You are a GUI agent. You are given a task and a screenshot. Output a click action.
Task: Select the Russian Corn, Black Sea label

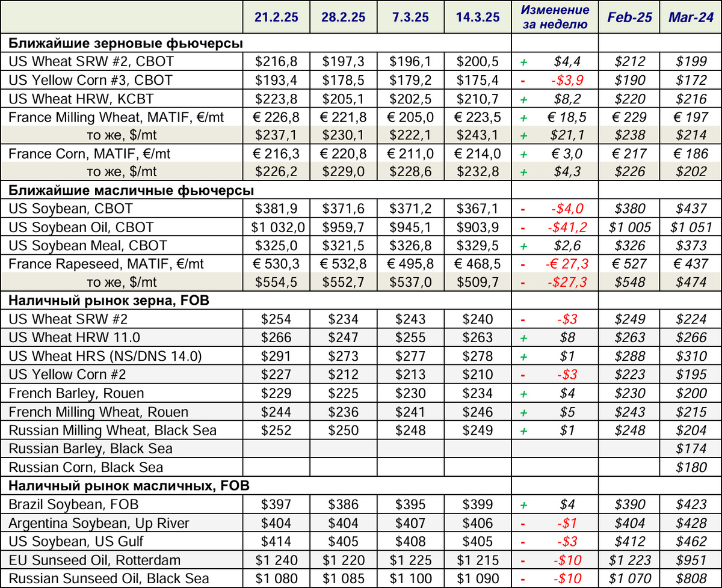click(x=86, y=467)
